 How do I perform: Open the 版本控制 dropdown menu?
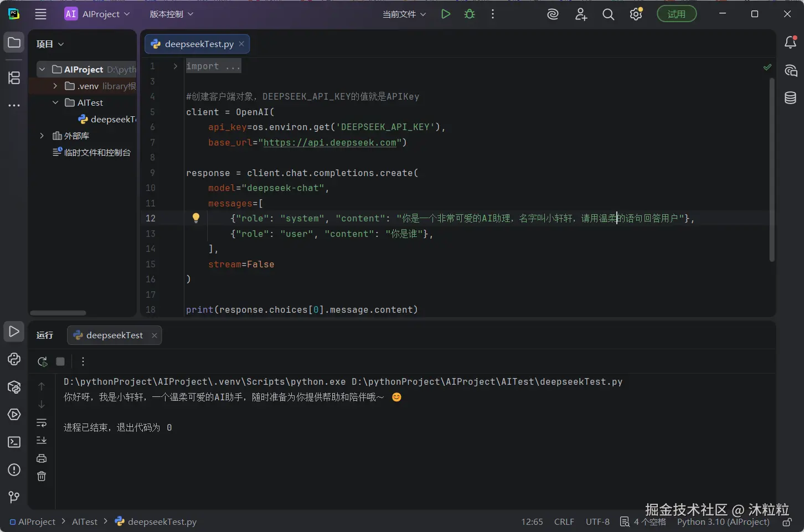click(172, 14)
